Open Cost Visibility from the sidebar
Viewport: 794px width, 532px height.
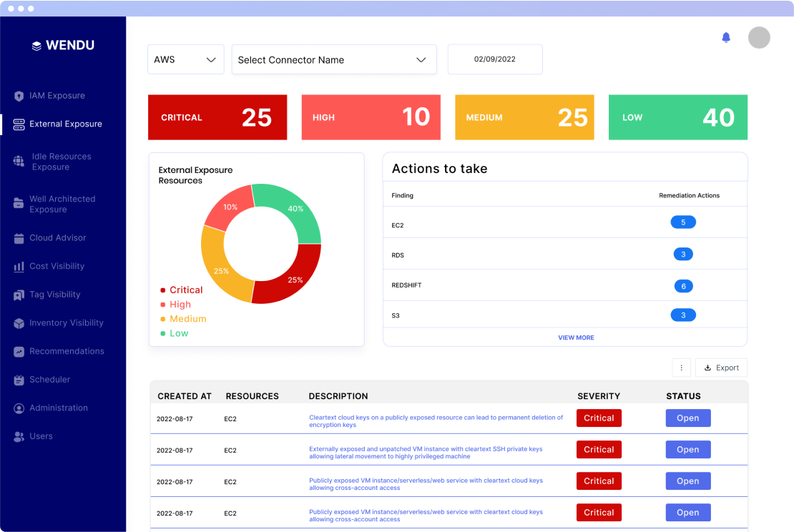55,266
